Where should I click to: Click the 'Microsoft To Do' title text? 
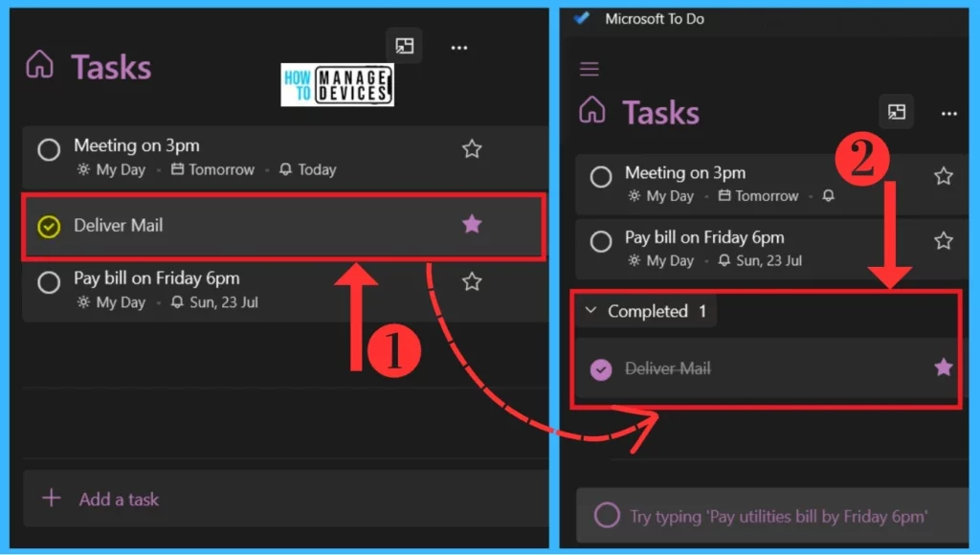click(x=655, y=19)
